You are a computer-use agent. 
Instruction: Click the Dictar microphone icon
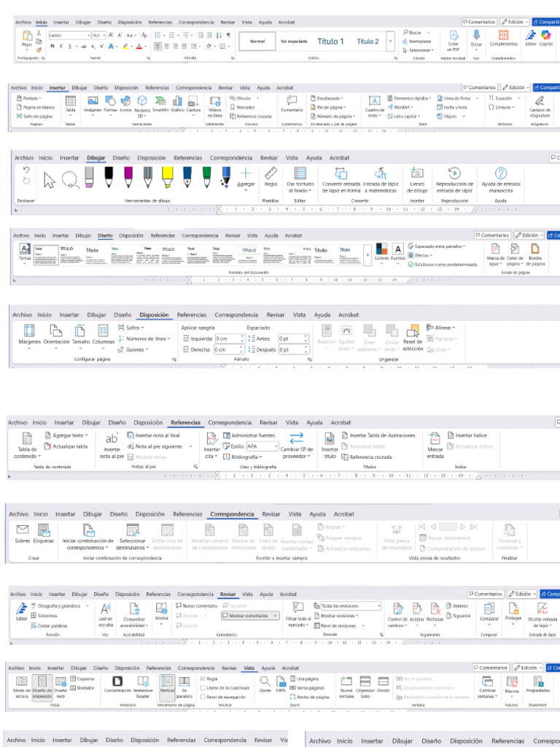[x=476, y=35]
